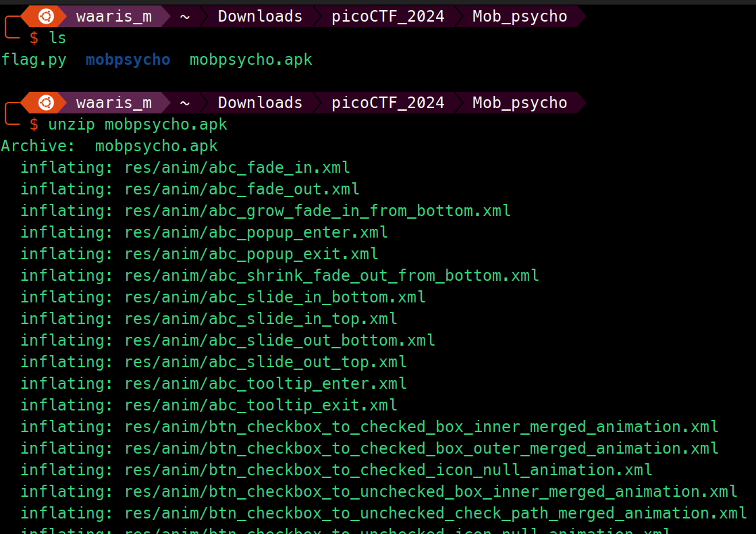The width and height of the screenshot is (756, 534).
Task: Click the res/anim/abc_fade_in.xml path
Action: (237, 167)
